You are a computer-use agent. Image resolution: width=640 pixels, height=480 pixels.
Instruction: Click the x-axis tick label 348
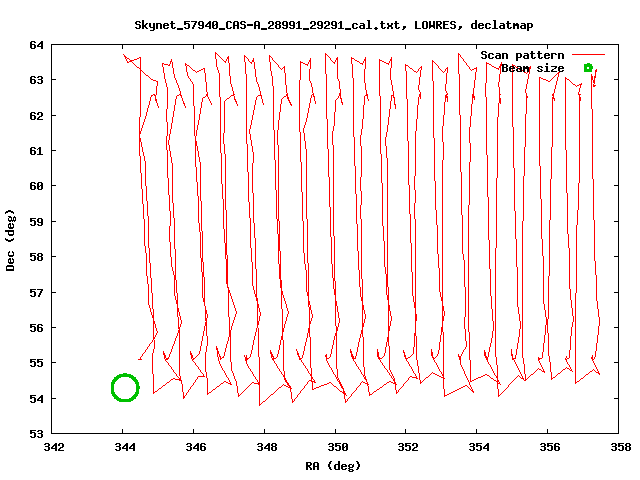[x=267, y=447]
